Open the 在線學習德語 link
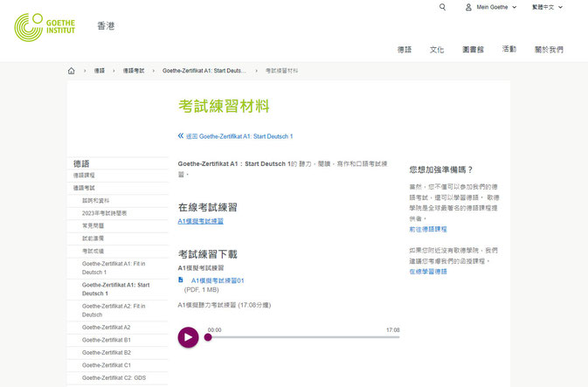Image resolution: width=588 pixels, height=387 pixels. point(428,272)
